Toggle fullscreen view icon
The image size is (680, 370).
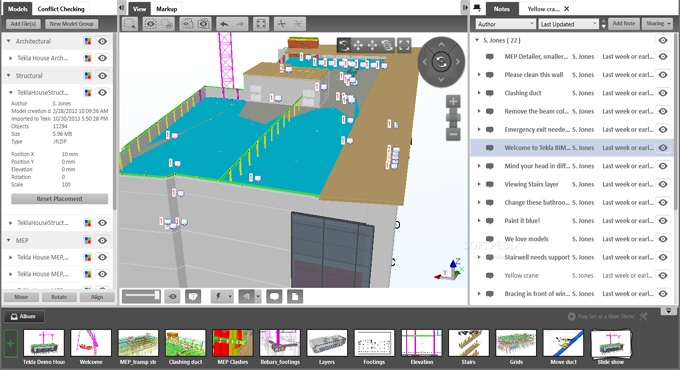[x=404, y=45]
